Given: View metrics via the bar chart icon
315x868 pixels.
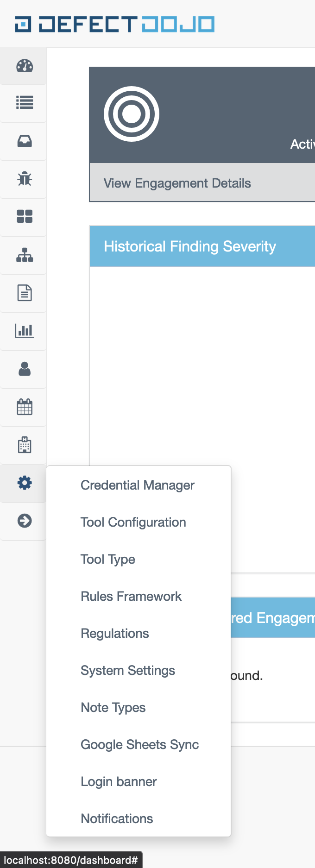Looking at the screenshot, I should click(x=23, y=331).
